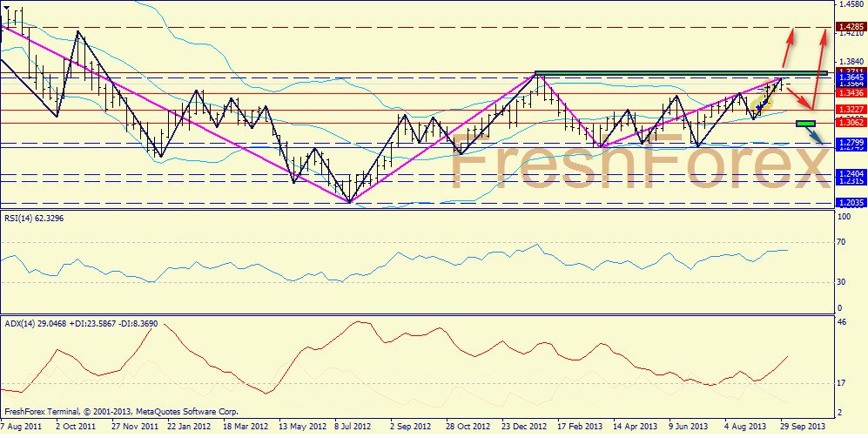868x438 pixels.
Task: Click the FreshForex Terminal copyright text
Action: [122, 412]
